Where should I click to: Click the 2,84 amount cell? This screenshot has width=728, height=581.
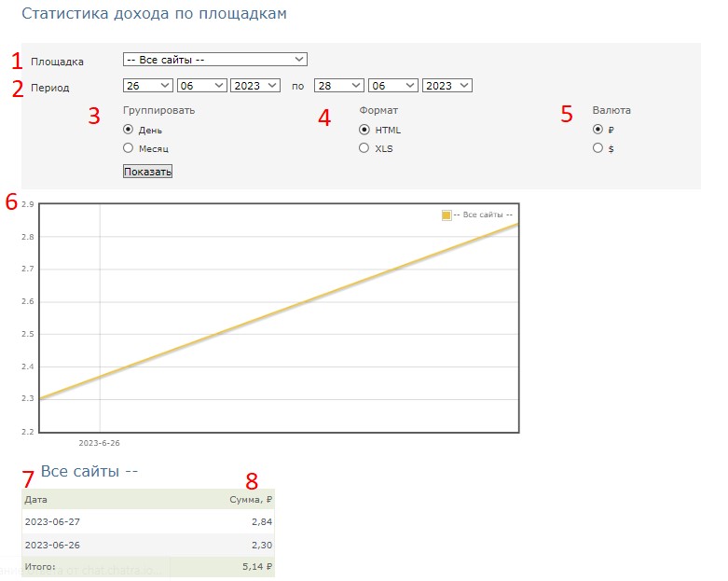262,521
